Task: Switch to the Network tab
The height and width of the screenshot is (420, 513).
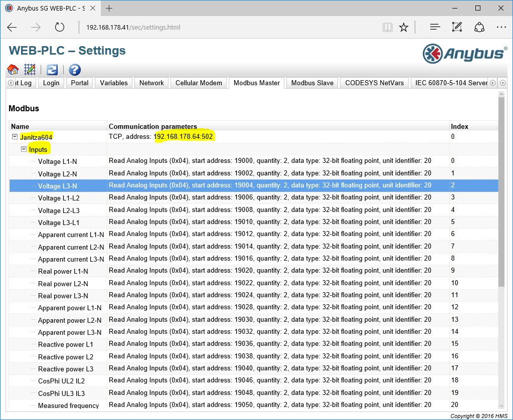Action: pos(151,83)
